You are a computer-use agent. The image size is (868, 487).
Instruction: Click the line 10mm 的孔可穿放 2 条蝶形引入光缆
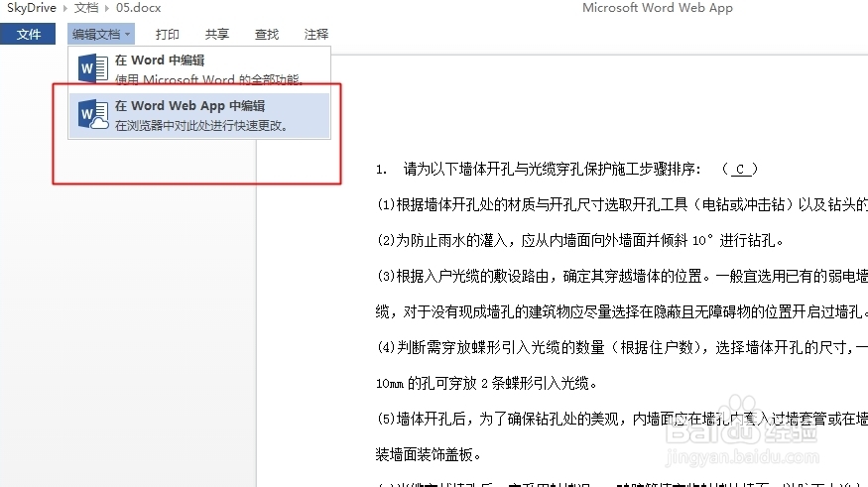coord(486,383)
